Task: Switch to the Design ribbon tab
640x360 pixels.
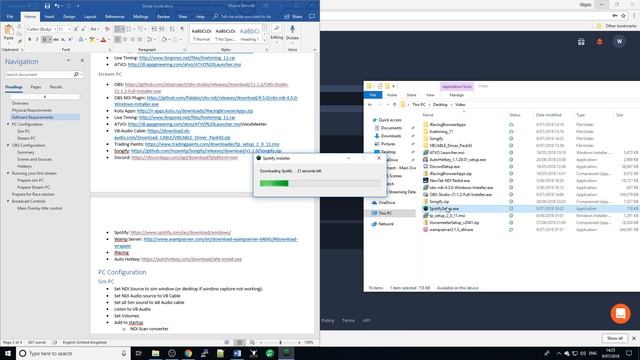Action: (69, 17)
